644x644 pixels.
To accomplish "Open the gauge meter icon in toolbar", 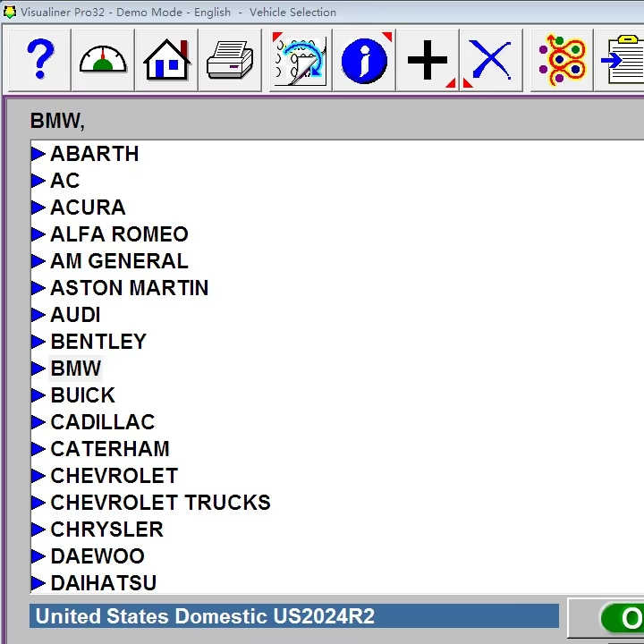I will (x=103, y=60).
